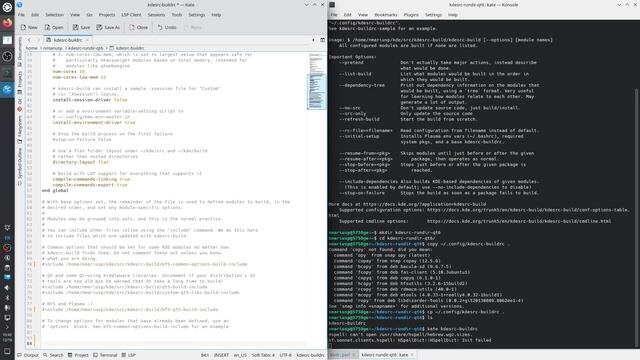Open the kdesrc-buildrc syntax mode selector
Screen dimensions: 640x360
point(310,355)
